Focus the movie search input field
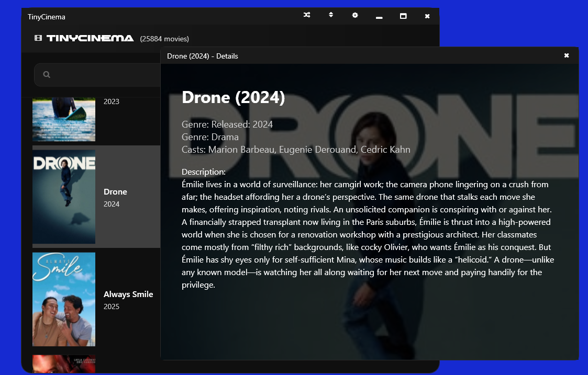The image size is (588, 375). point(97,75)
